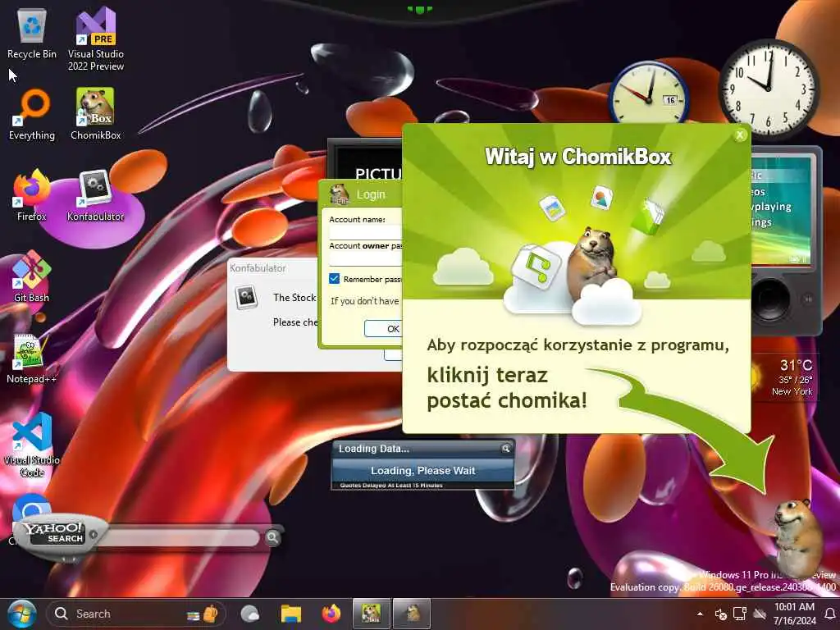Open the Konfabulator desktop shortcut

pos(95,195)
